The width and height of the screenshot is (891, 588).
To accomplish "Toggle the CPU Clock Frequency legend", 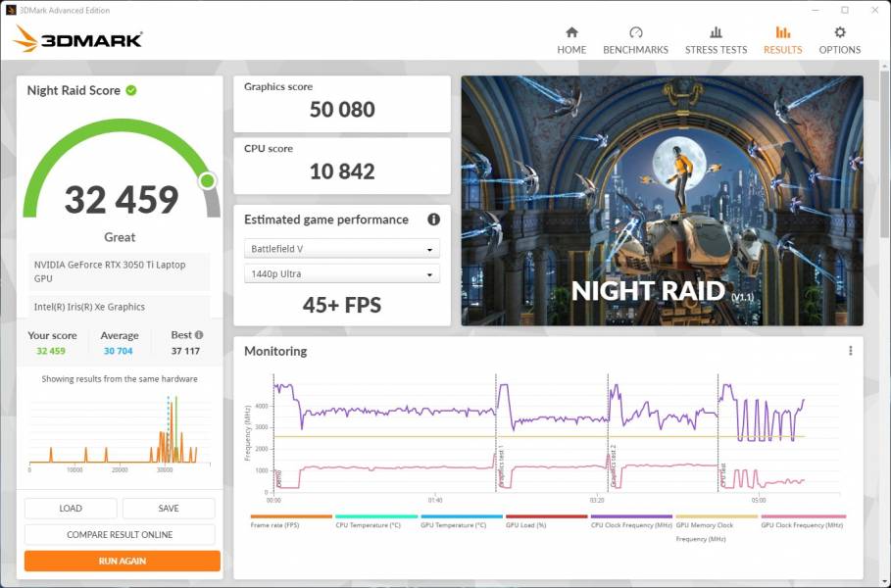I will pos(631,521).
